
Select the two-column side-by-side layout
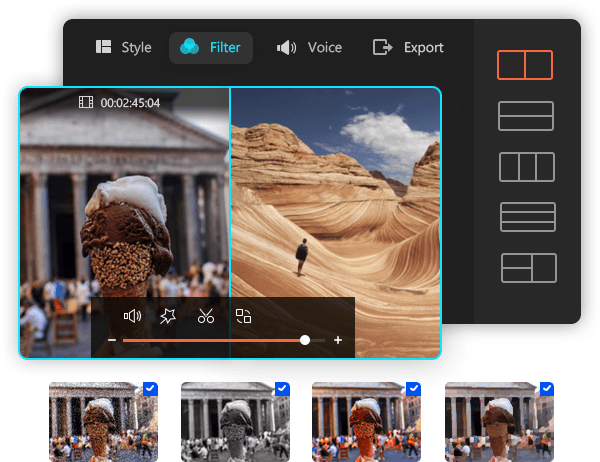(525, 65)
